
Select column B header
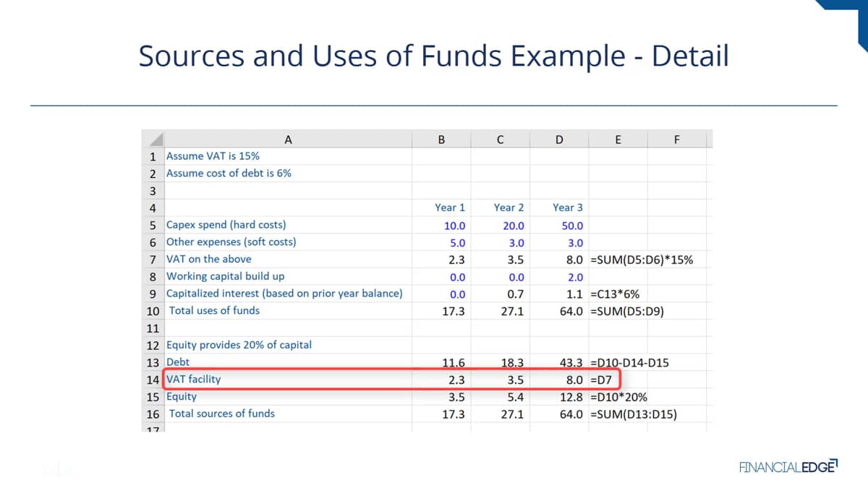click(441, 140)
